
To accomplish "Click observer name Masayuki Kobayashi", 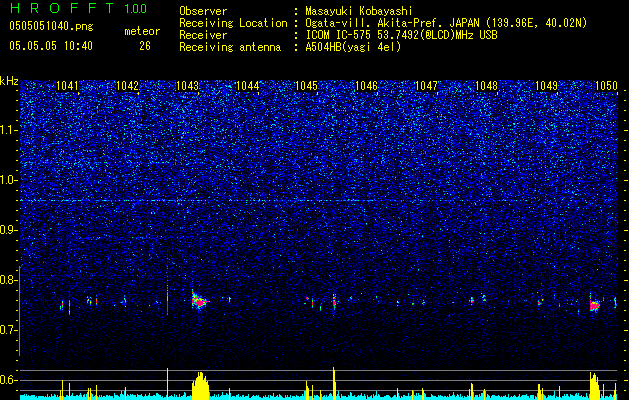I will (x=359, y=11).
